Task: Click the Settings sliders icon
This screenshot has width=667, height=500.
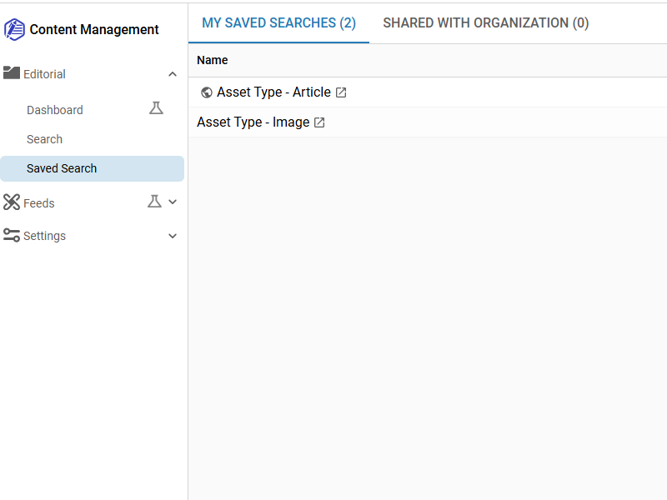Action: (x=12, y=236)
